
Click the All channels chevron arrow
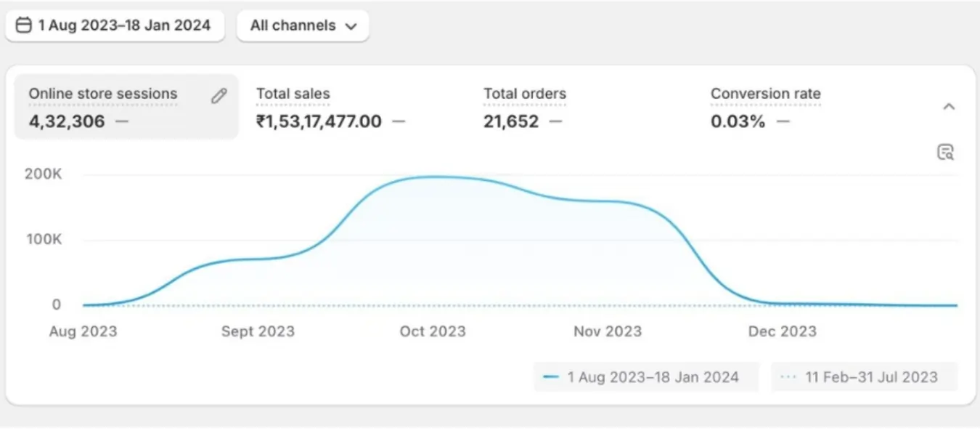coord(351,26)
